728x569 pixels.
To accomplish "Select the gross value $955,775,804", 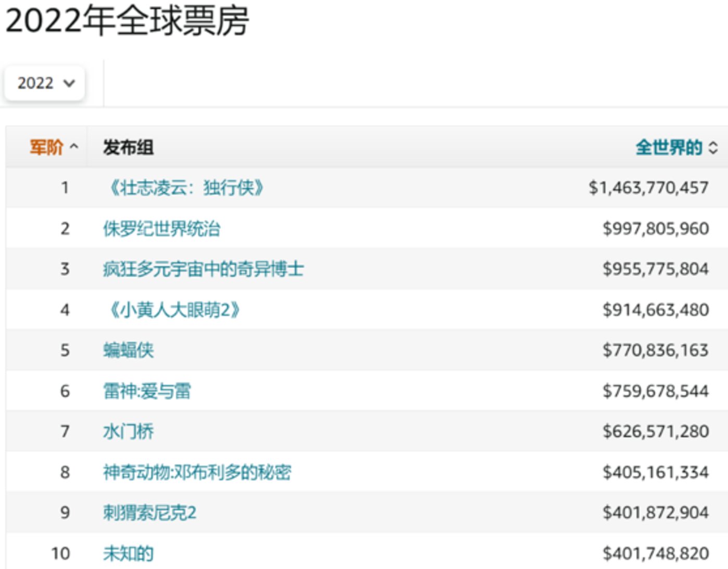I will (656, 269).
